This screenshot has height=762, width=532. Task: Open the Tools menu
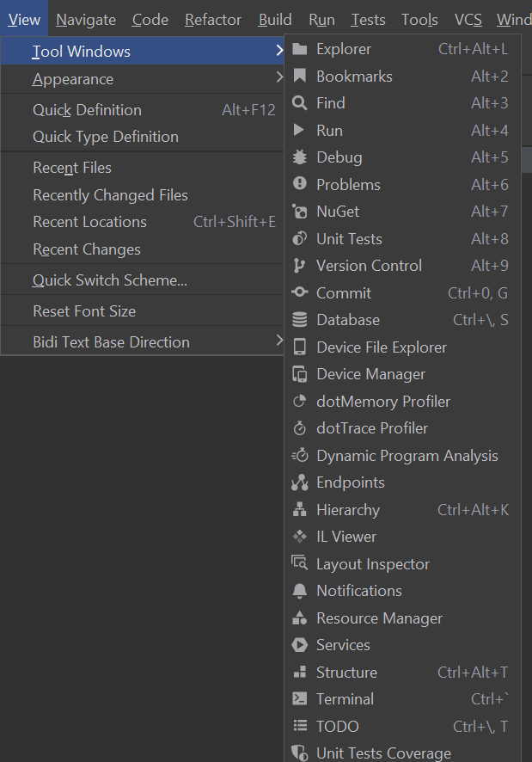[x=419, y=19]
